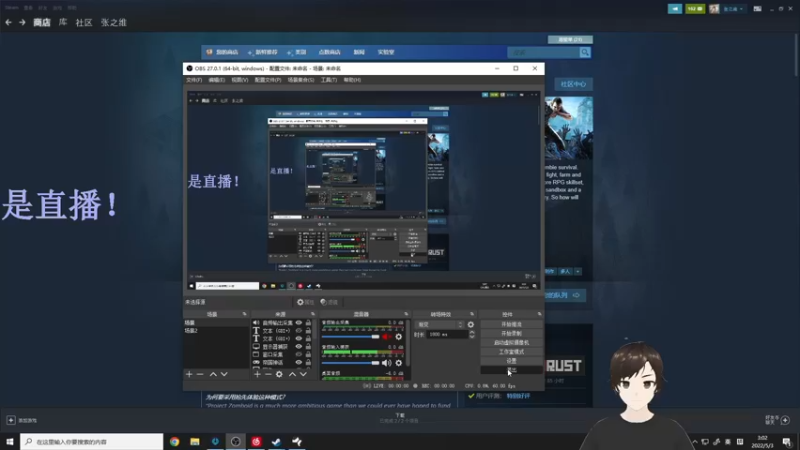This screenshot has height=450, width=800.
Task: Unmute the first mixer channel red speaker
Action: [386, 337]
